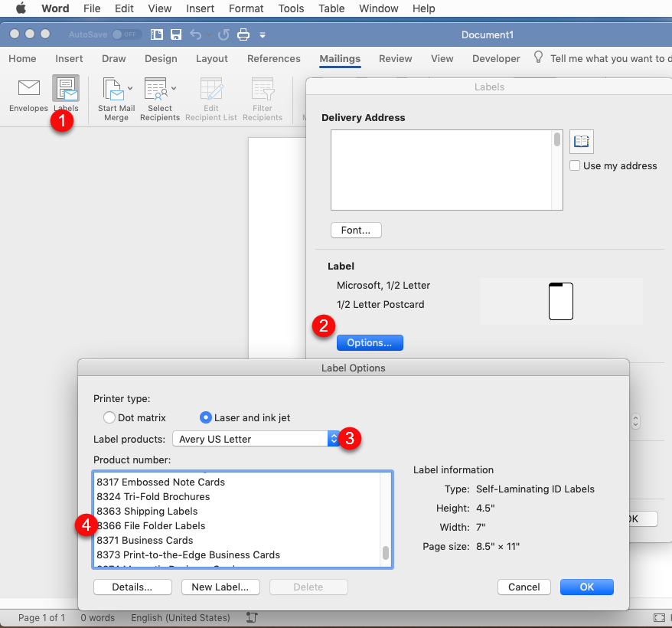Switch to the Review tab
This screenshot has width=672, height=628.
pos(395,58)
